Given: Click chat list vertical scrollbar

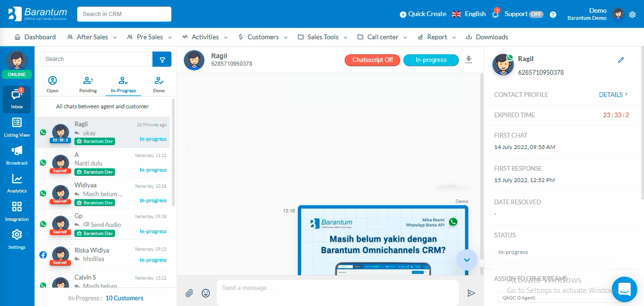Looking at the screenshot, I should pyautogui.click(x=173, y=151).
